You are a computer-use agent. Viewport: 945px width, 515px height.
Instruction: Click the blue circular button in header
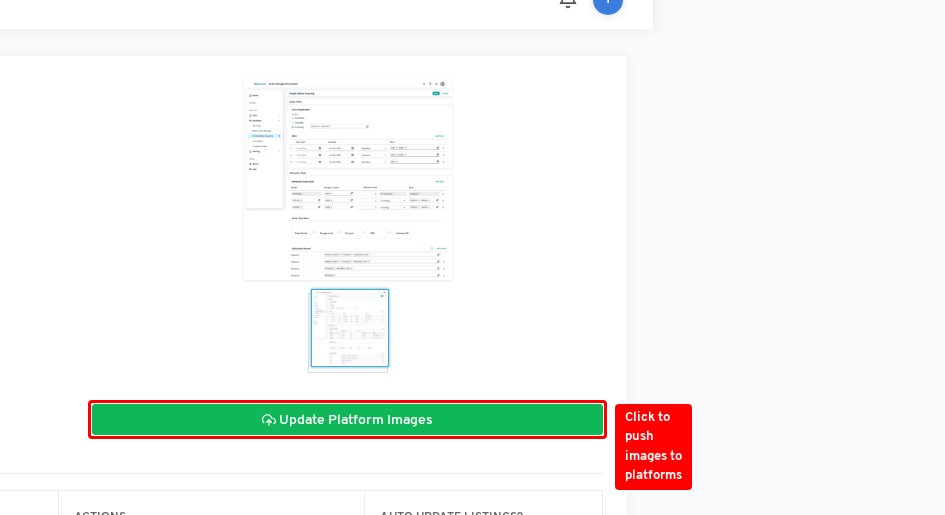click(x=607, y=3)
